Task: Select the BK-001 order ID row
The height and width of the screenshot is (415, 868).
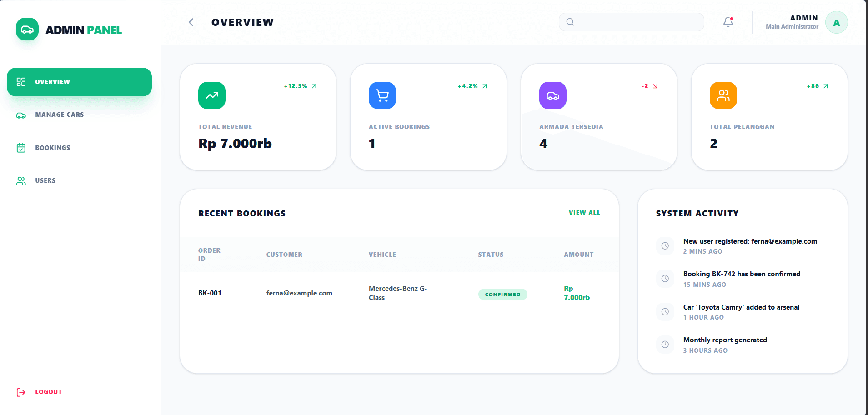Action: 210,293
